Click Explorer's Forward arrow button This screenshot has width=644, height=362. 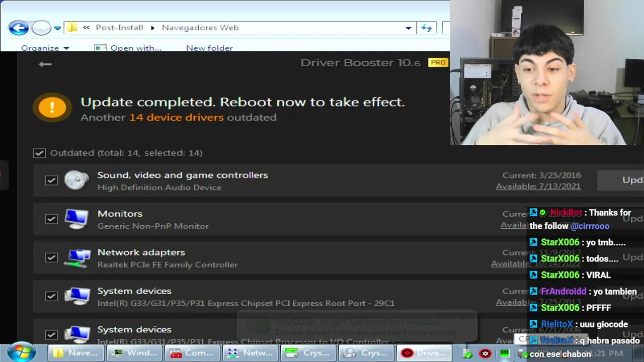tap(41, 28)
